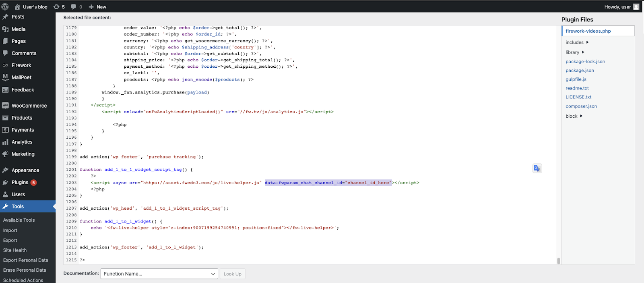Image resolution: width=644 pixels, height=283 pixels.
Task: Open the user avatar in admin bar
Action: [636, 7]
